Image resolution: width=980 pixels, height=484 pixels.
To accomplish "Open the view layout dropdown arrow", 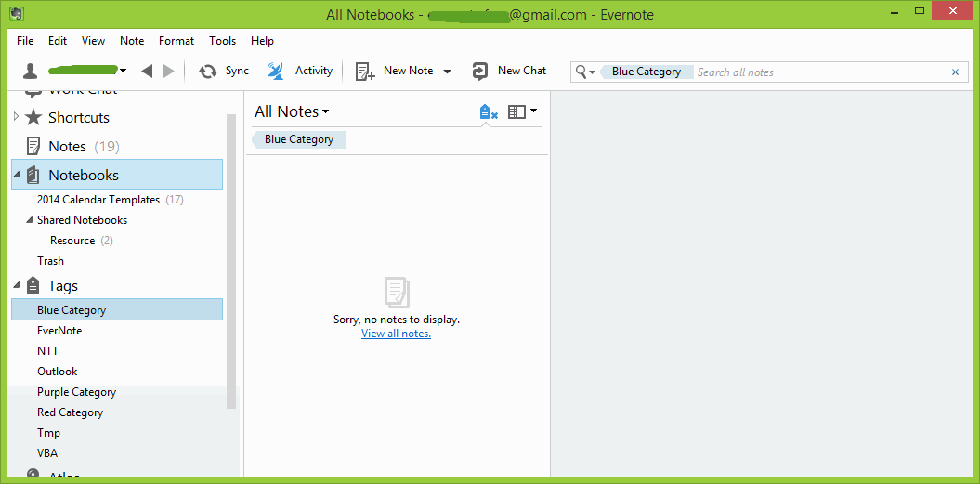I will coord(533,111).
